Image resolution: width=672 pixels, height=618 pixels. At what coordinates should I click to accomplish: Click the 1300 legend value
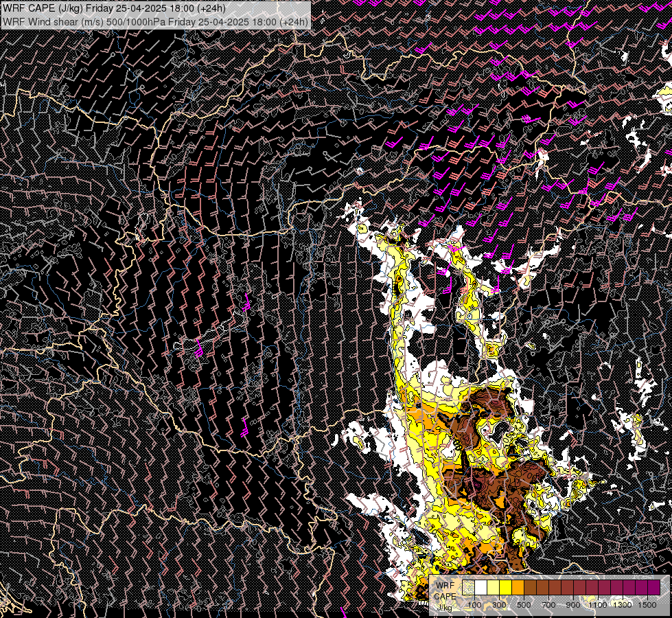coord(623,605)
